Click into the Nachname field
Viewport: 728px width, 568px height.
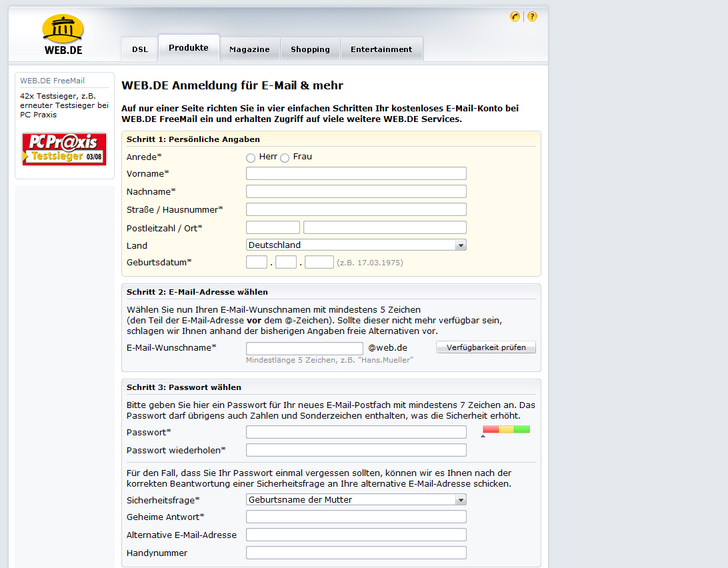356,191
